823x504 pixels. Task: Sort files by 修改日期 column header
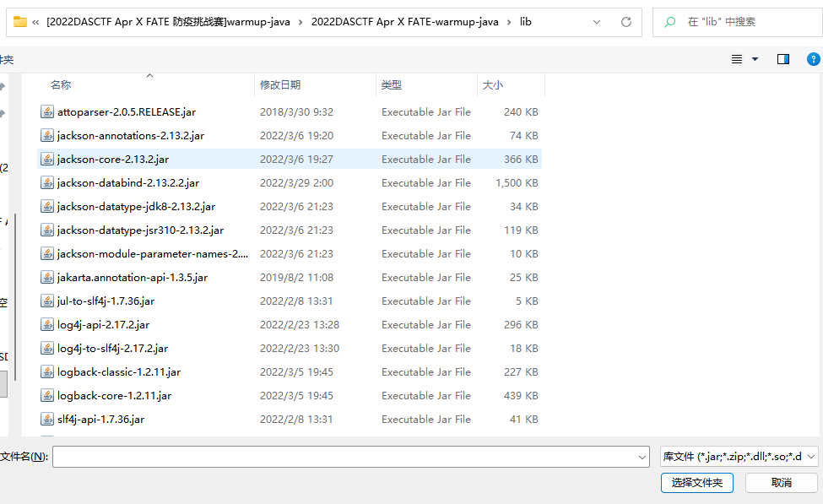(x=280, y=85)
